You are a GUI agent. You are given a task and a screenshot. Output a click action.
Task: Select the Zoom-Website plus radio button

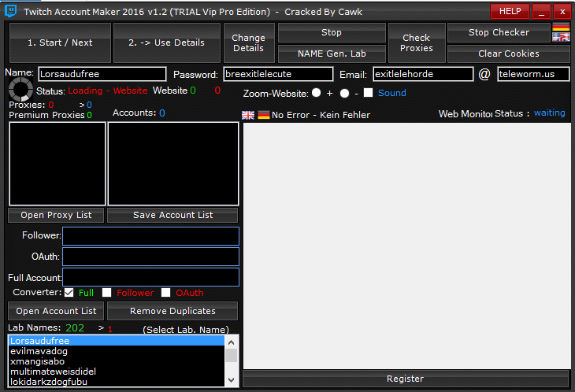point(316,93)
